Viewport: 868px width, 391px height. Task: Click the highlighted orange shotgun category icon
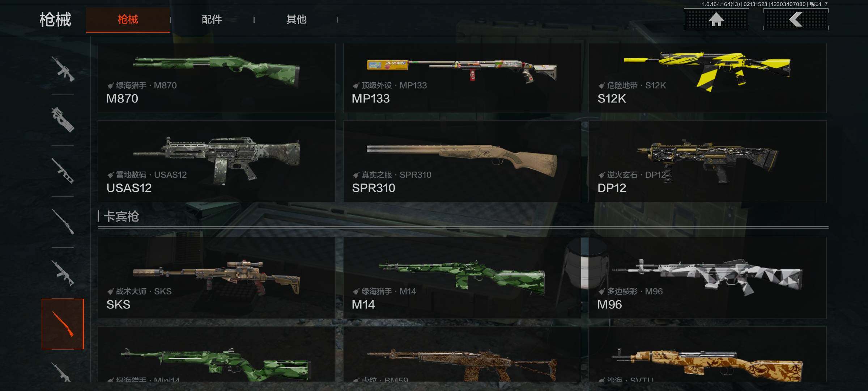tap(63, 324)
